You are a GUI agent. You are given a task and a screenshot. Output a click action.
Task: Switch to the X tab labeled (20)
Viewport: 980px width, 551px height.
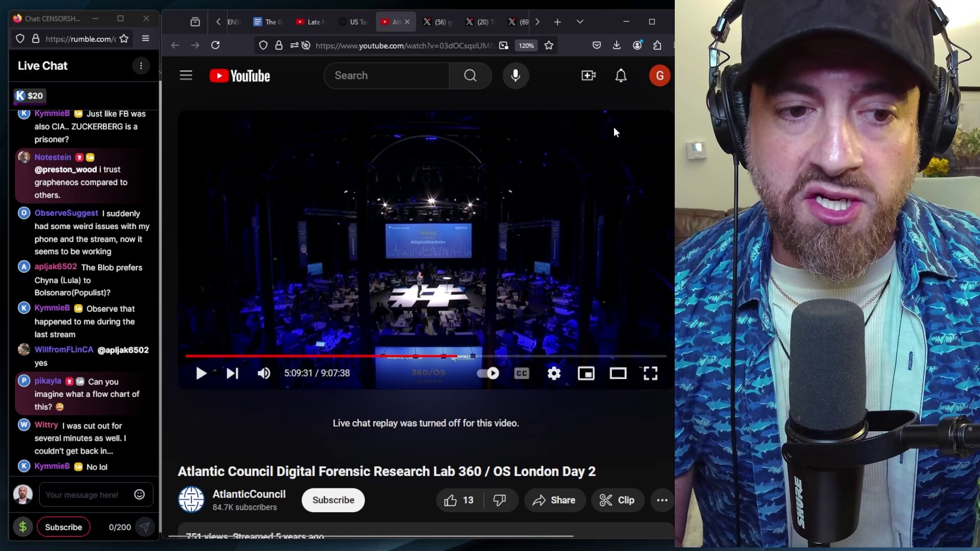(480, 22)
